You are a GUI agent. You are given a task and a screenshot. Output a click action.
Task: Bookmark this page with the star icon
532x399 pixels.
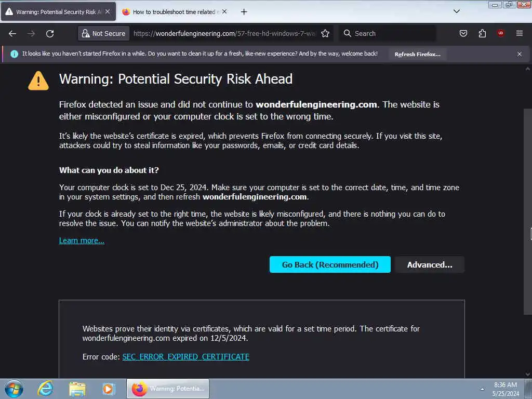tap(325, 34)
